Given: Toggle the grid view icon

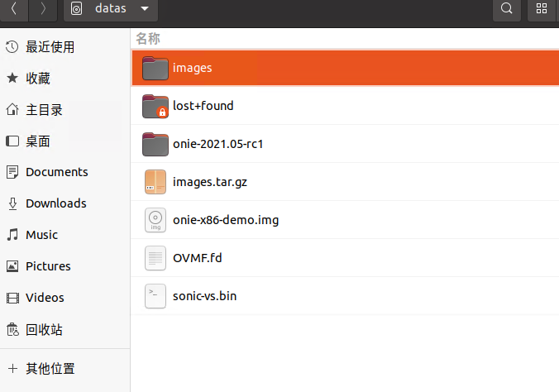Looking at the screenshot, I should (542, 9).
